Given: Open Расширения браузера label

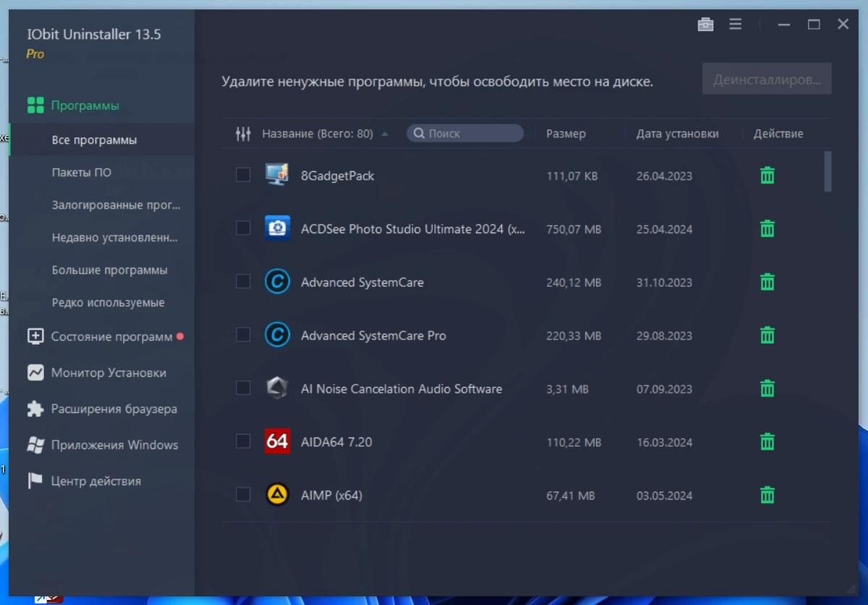Looking at the screenshot, I should click(x=114, y=409).
